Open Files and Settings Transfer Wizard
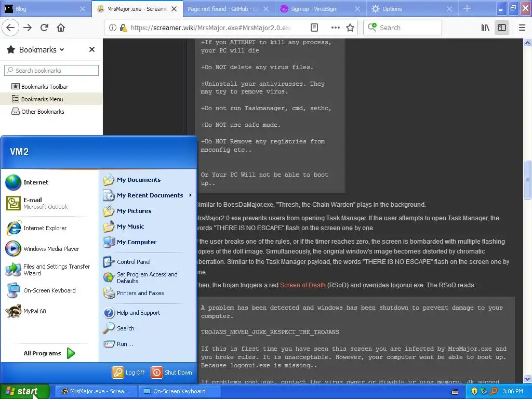 [50, 270]
